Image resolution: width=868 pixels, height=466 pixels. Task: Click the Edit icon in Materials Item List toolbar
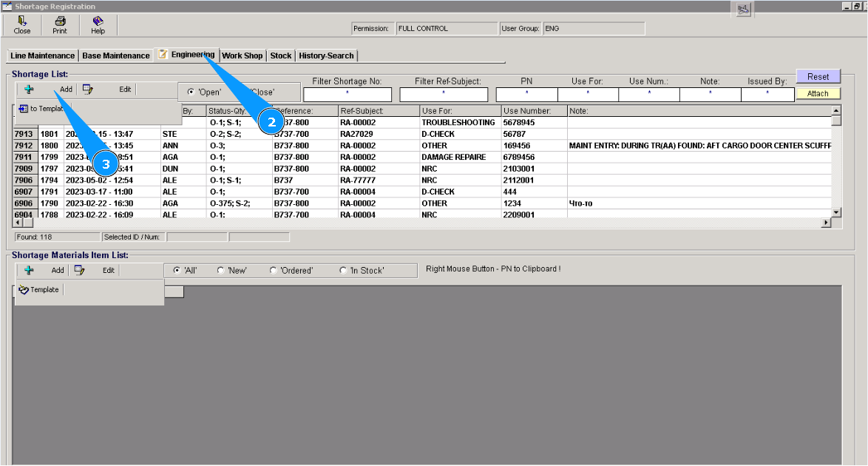(x=80, y=270)
